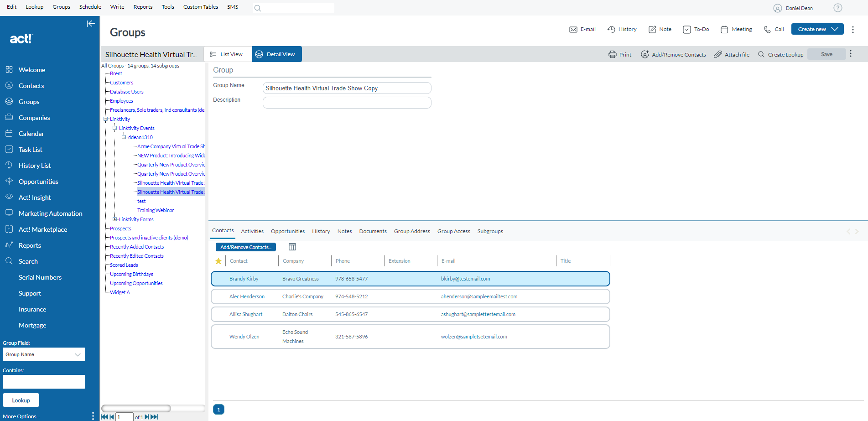This screenshot has height=421, width=868.
Task: Open the Opportunities sidebar icon
Action: click(x=9, y=181)
